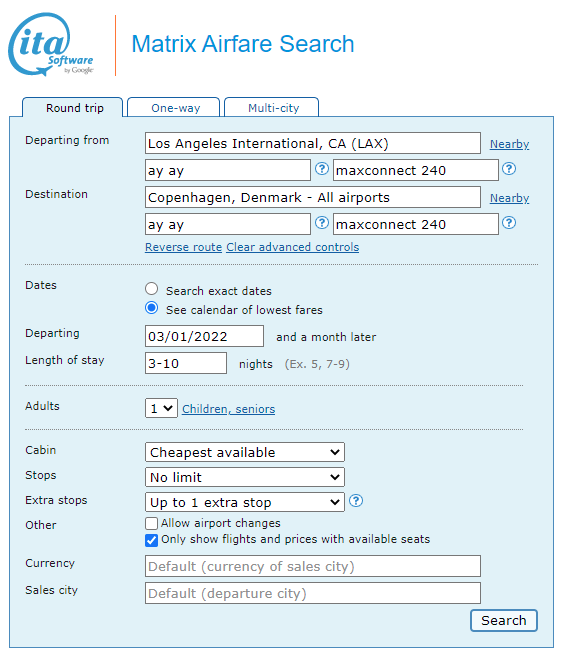
Task: Switch to the Multi-city tab
Action: pos(271,107)
